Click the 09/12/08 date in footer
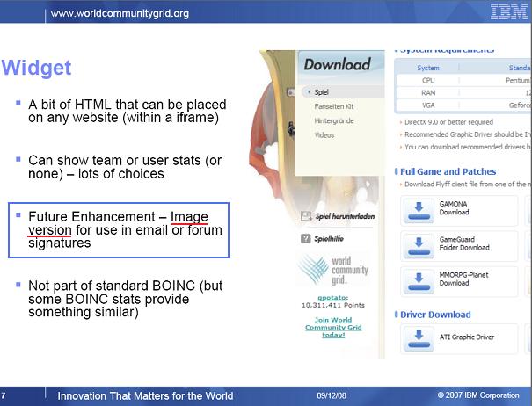 (332, 395)
